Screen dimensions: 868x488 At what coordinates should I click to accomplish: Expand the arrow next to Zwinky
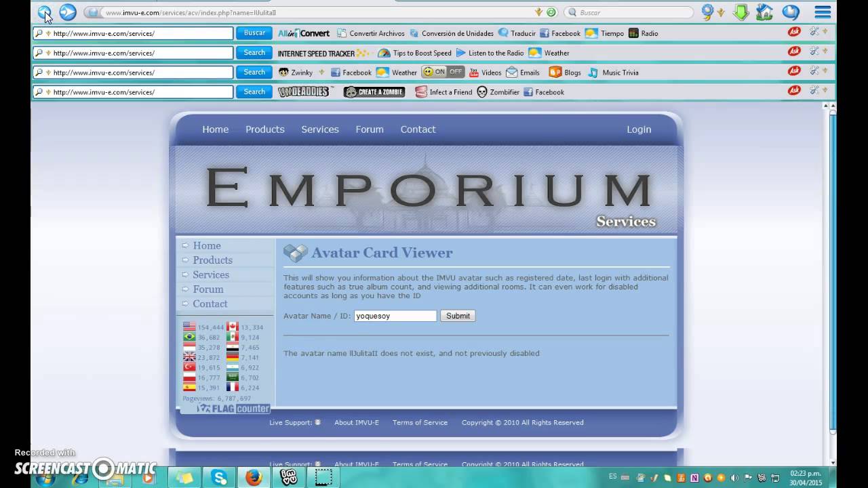pos(321,72)
